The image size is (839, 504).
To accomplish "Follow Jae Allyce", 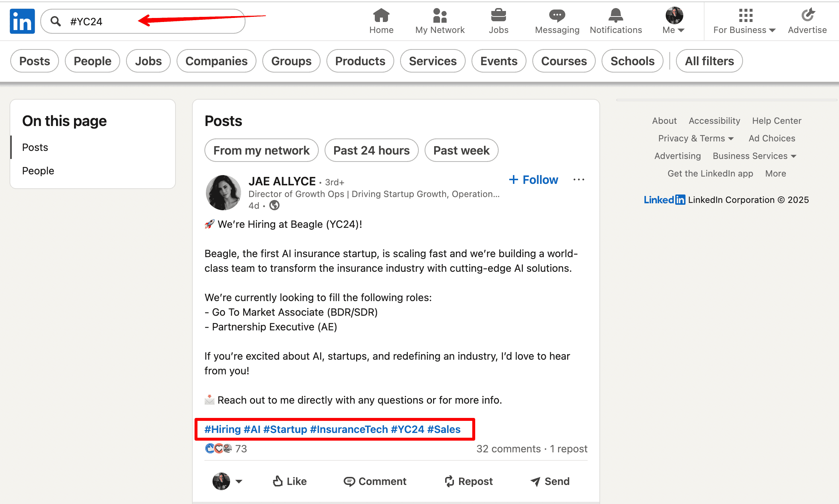I will pyautogui.click(x=533, y=179).
